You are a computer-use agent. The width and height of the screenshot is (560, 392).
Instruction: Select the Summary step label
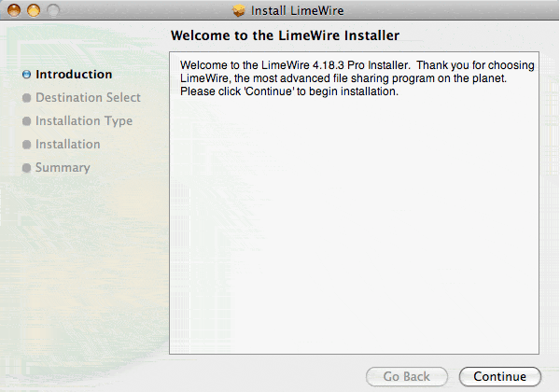63,168
